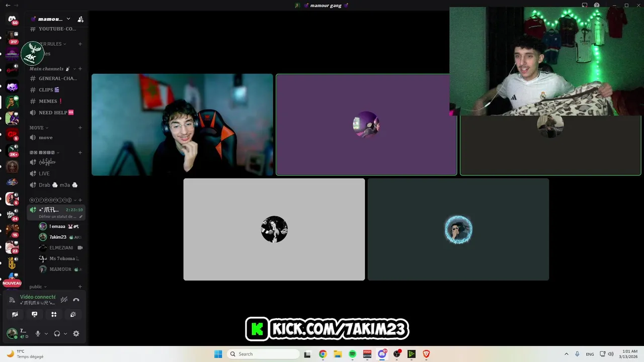Open Discord direct messages home icon
Viewport: 644px width, 362px height.
click(x=12, y=19)
